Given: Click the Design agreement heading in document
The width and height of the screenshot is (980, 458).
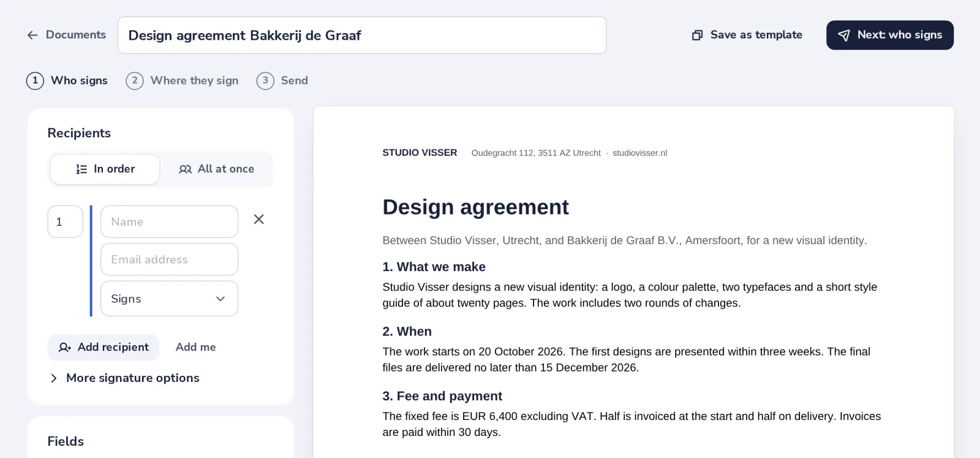Looking at the screenshot, I should coord(475,207).
